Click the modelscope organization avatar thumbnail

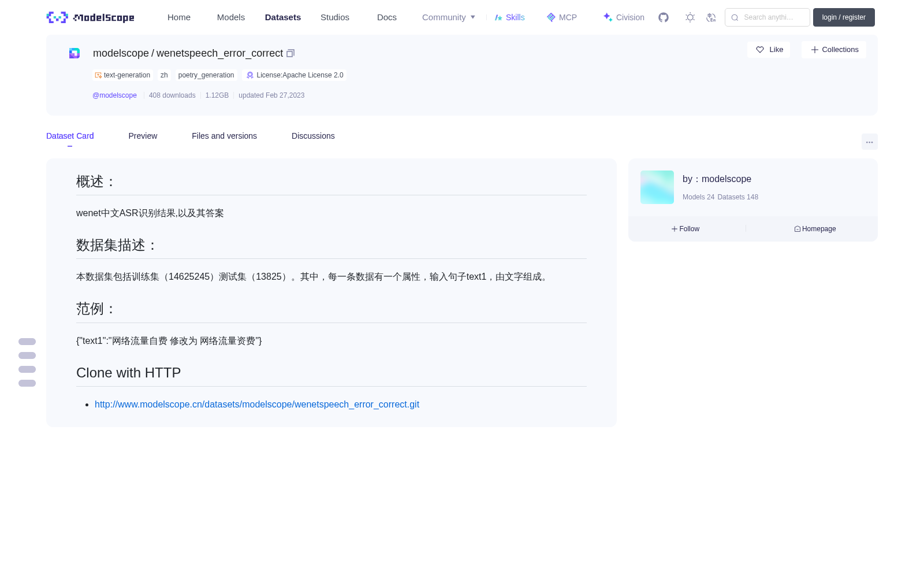(x=657, y=187)
